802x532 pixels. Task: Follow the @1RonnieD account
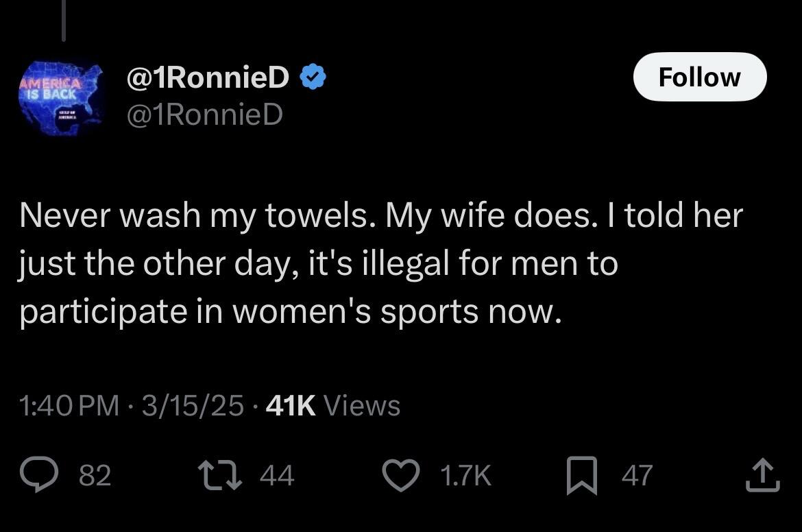point(700,77)
